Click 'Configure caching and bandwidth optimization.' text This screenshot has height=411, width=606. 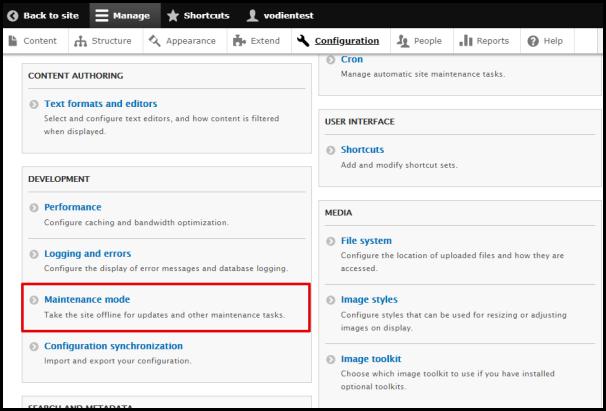[136, 223]
